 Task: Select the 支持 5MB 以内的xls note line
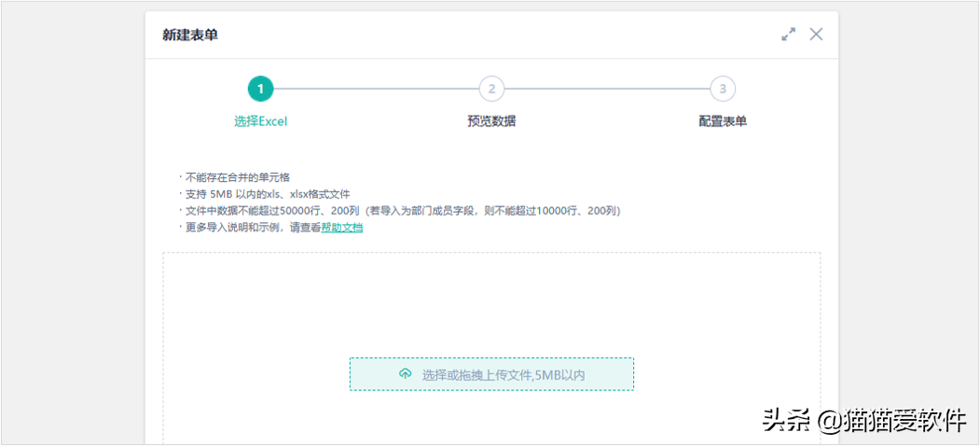pyautogui.click(x=265, y=193)
